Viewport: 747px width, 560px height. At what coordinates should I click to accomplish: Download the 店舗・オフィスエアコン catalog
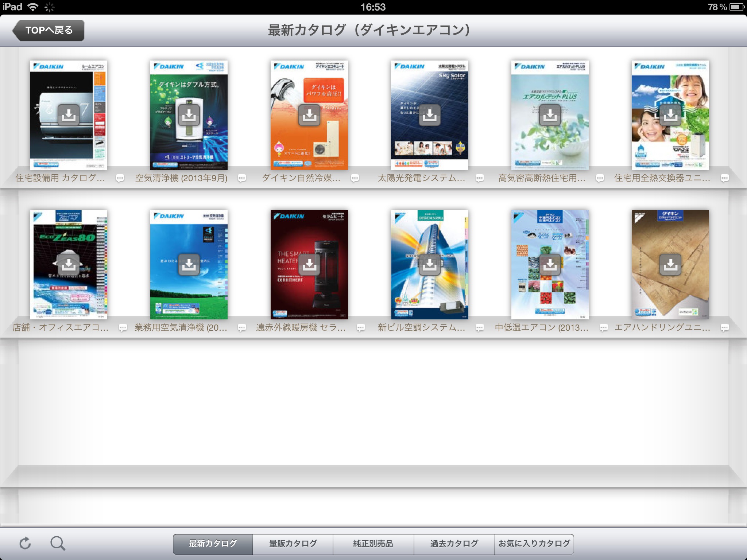coord(68,265)
